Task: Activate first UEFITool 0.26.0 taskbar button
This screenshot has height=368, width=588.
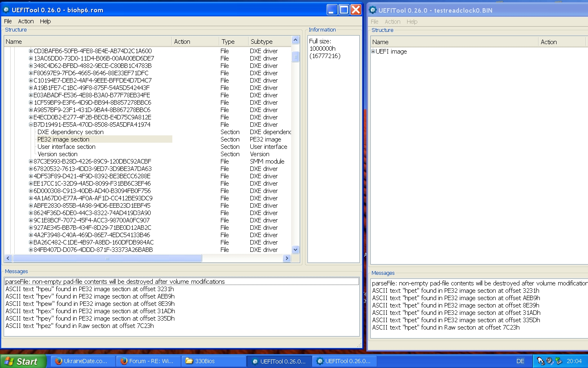Action: click(x=280, y=361)
